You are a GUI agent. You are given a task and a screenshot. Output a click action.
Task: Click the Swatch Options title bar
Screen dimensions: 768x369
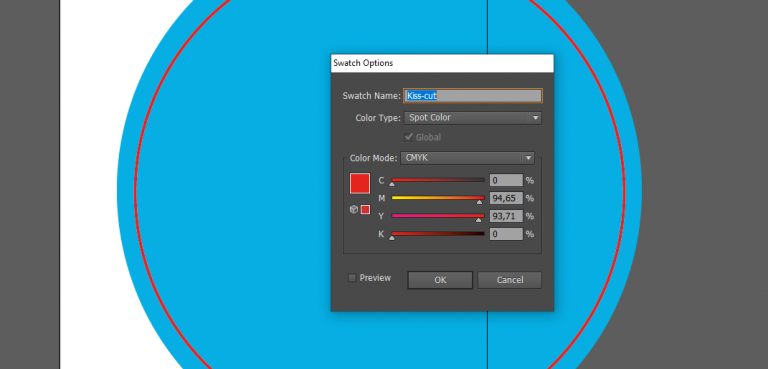pos(442,63)
